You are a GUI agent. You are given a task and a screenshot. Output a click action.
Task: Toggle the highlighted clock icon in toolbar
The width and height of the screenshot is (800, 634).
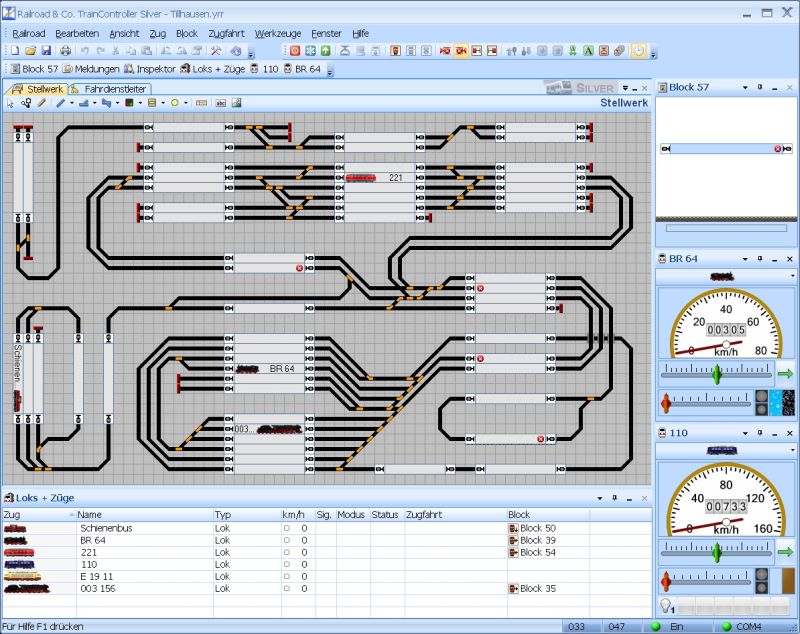coord(638,50)
